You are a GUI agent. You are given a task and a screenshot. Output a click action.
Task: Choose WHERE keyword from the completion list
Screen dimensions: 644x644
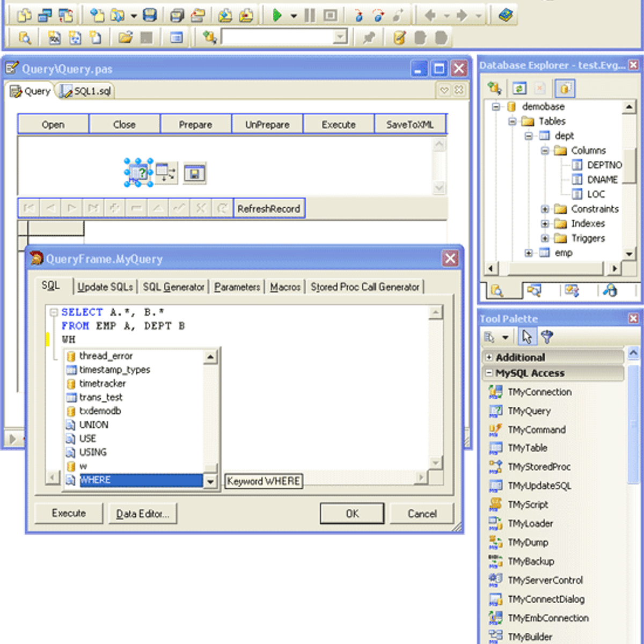pos(95,480)
